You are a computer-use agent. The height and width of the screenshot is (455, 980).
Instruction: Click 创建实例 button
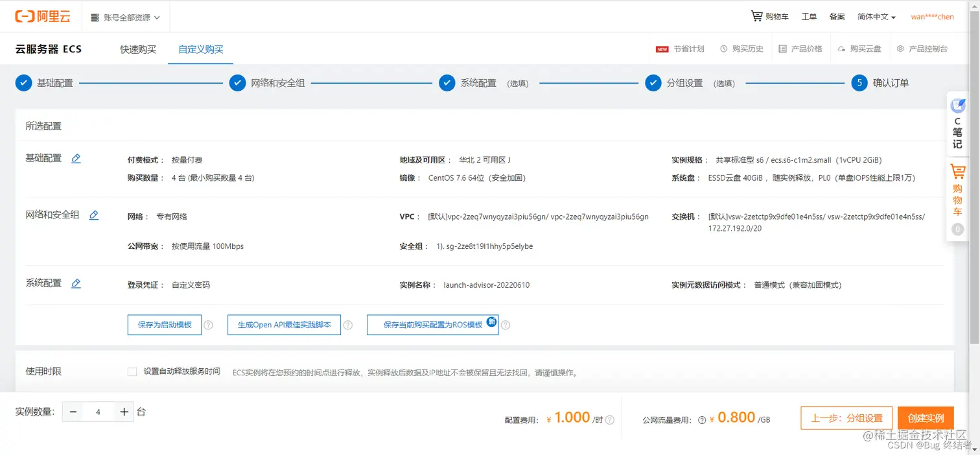coord(926,418)
